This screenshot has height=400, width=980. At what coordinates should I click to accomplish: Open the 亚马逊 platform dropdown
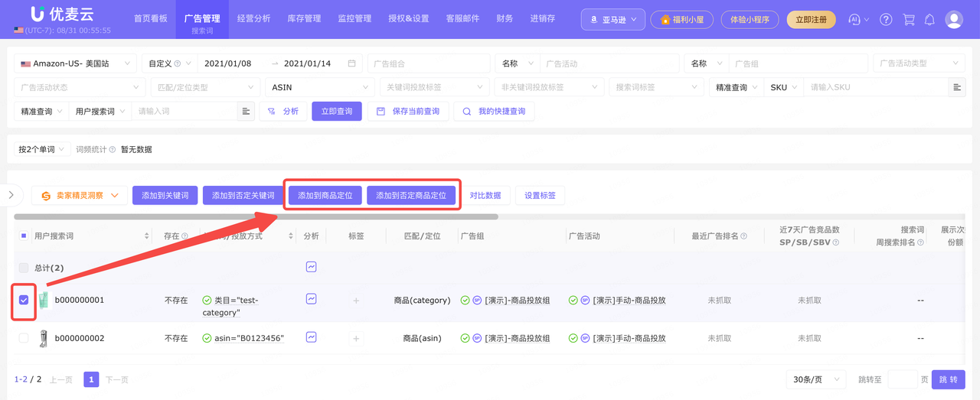[x=612, y=19]
